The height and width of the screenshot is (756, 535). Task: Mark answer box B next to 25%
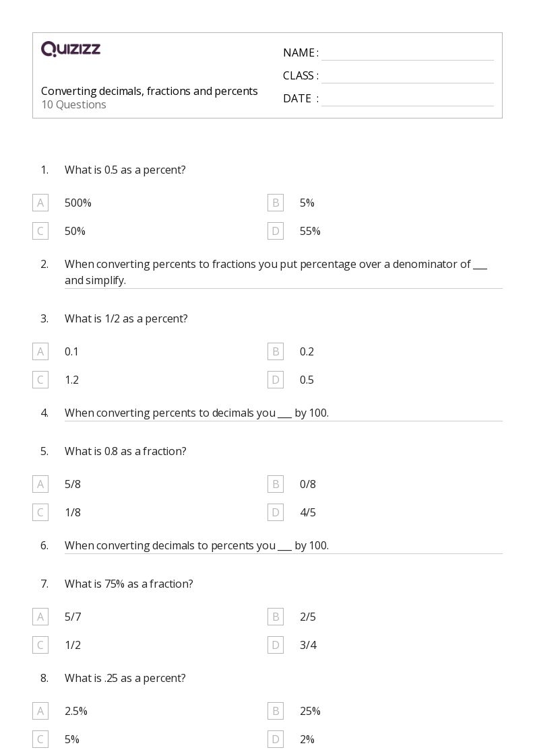276,711
